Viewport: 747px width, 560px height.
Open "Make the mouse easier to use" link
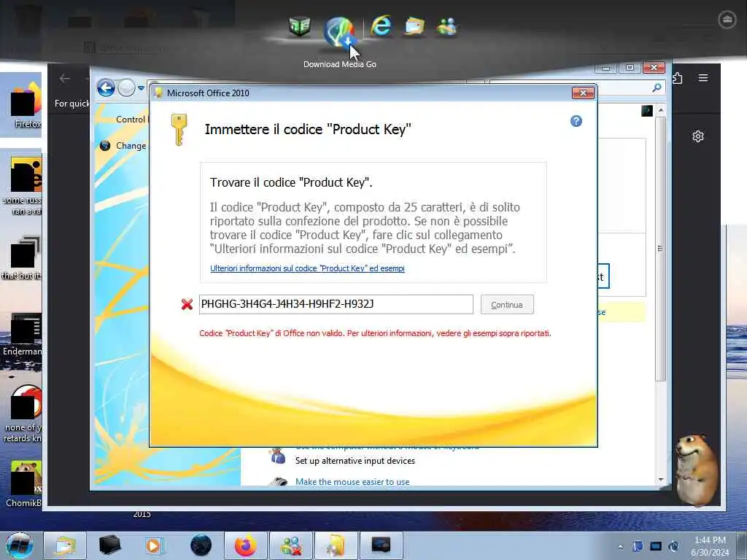pos(352,481)
